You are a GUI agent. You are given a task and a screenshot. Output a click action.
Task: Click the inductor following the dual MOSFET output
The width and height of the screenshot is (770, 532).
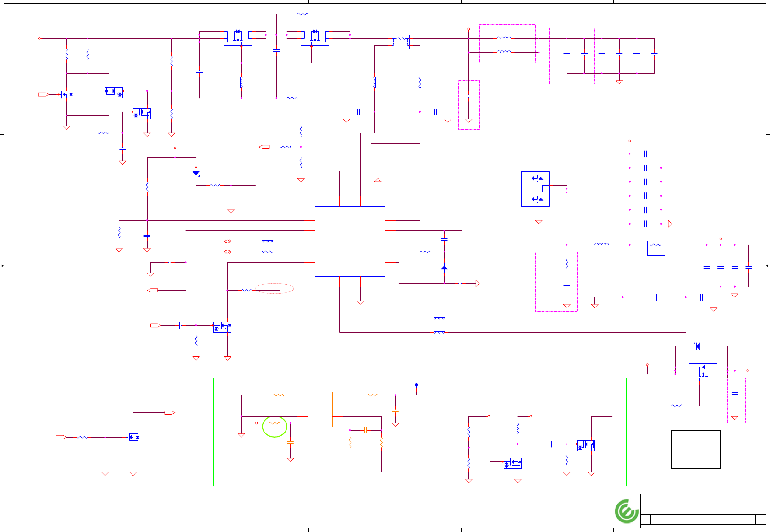coord(602,244)
